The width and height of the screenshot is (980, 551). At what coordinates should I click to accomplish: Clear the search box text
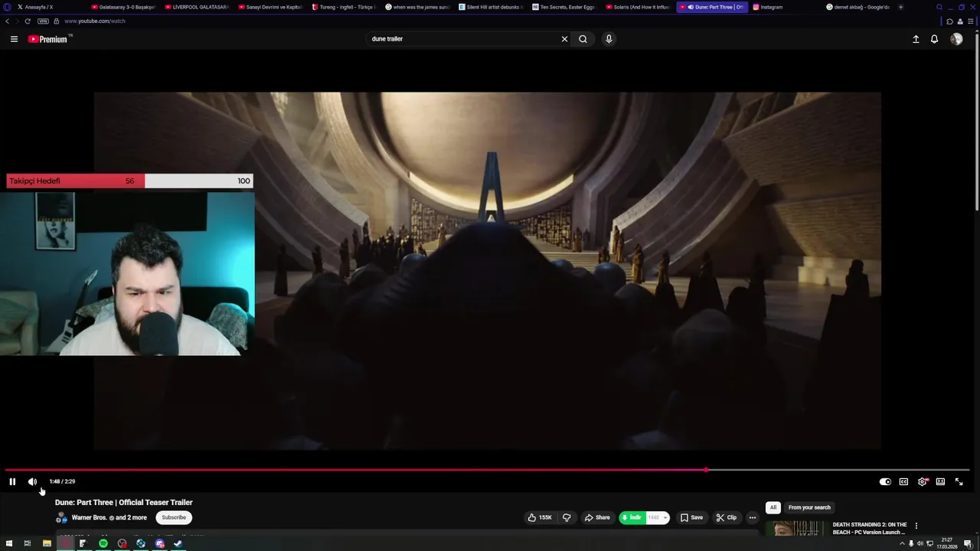pyautogui.click(x=564, y=39)
